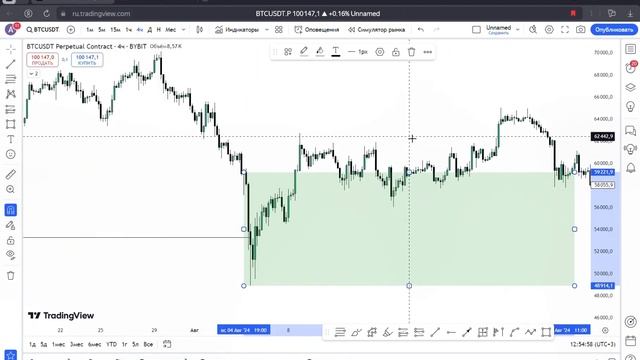Change background fill color bucket
This screenshot has width=640, height=360.
point(320,52)
